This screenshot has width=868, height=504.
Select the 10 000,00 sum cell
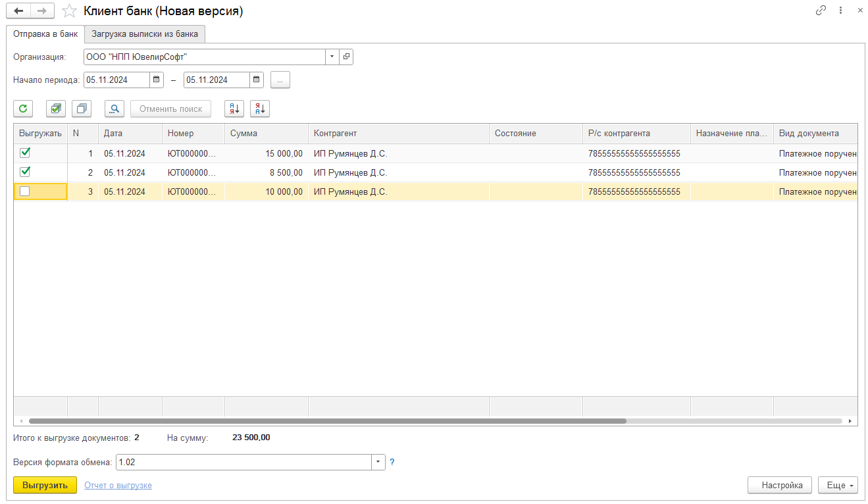coord(267,192)
